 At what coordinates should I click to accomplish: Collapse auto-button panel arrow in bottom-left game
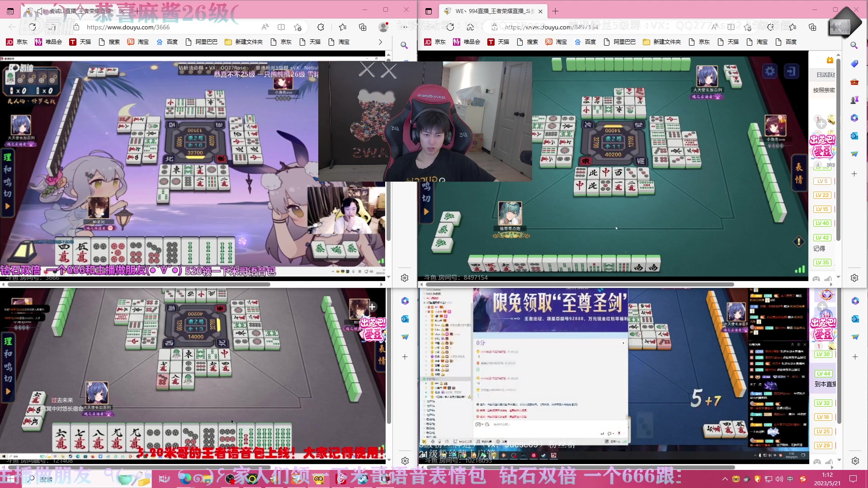(8, 391)
